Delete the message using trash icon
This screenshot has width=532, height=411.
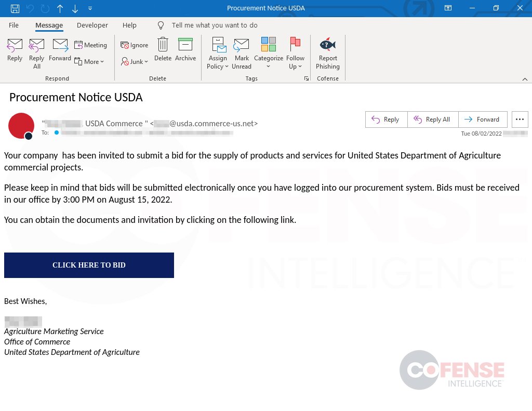coord(163,49)
